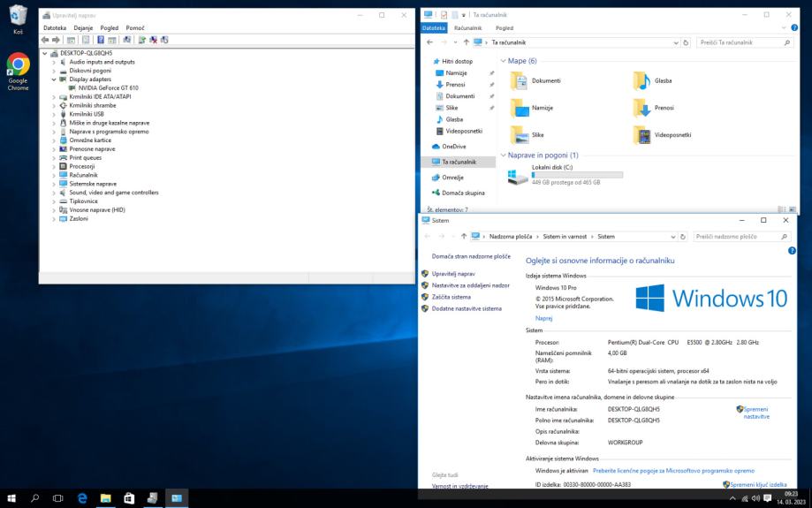
Task: Expand Sound, video and game controllers node
Action: tap(54, 193)
